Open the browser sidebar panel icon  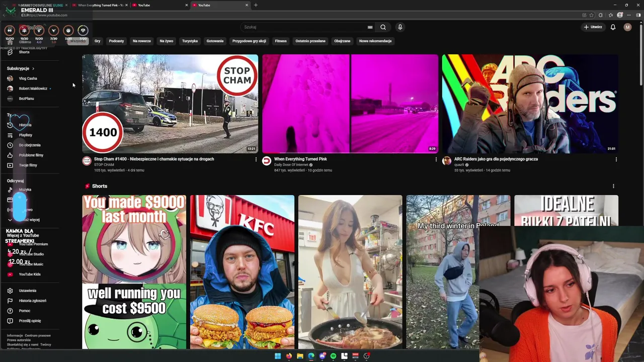[x=638, y=15]
